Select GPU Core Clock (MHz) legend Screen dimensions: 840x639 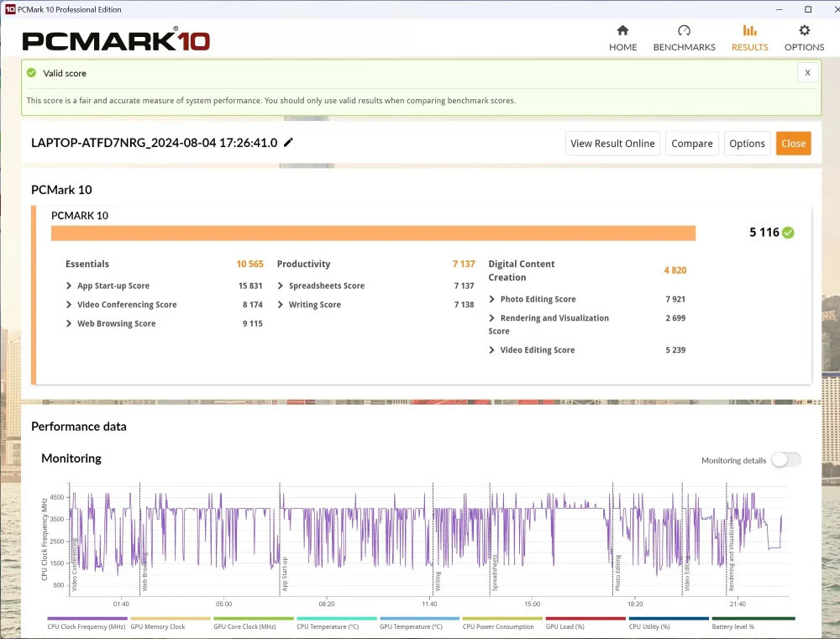click(254, 623)
